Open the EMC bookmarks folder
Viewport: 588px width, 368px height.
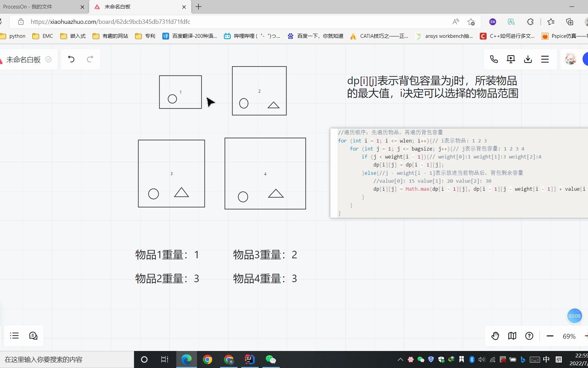click(x=42, y=36)
